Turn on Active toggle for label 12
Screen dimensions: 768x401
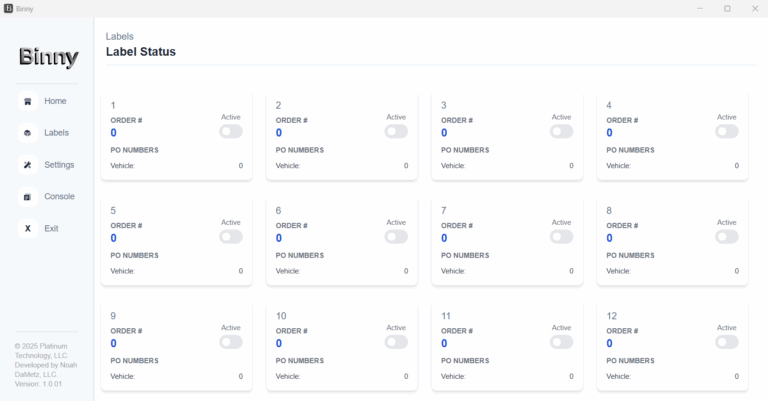click(x=727, y=342)
